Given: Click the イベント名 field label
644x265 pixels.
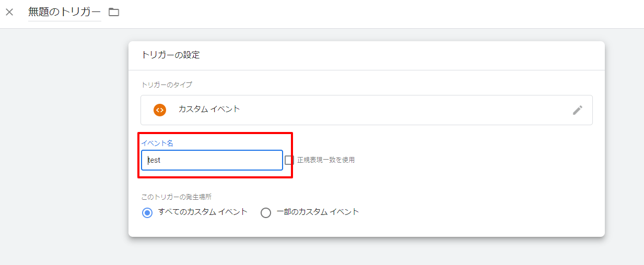Looking at the screenshot, I should click(x=157, y=143).
